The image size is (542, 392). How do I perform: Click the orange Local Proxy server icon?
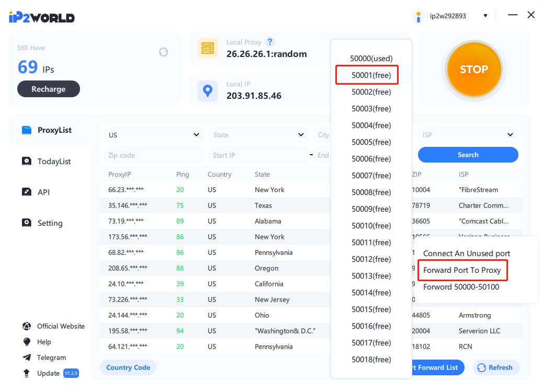coord(207,48)
